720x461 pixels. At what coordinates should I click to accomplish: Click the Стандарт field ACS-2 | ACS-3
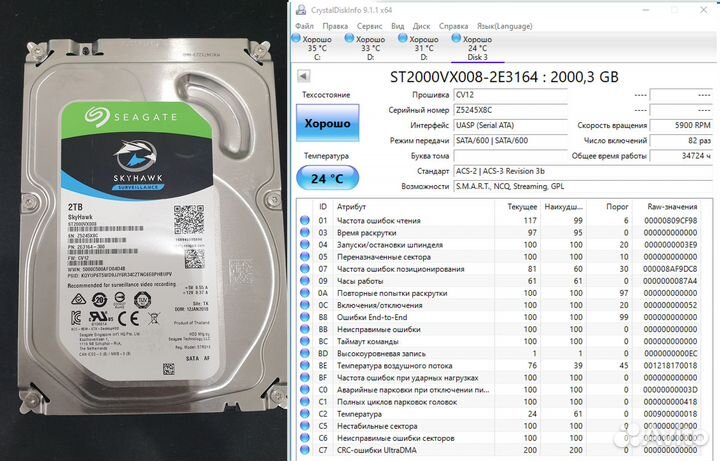tap(583, 171)
